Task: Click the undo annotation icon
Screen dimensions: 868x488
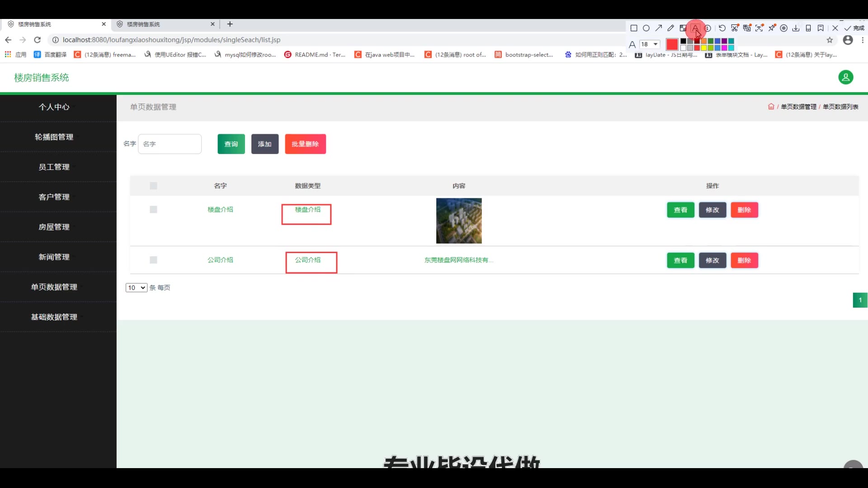Action: (x=722, y=28)
